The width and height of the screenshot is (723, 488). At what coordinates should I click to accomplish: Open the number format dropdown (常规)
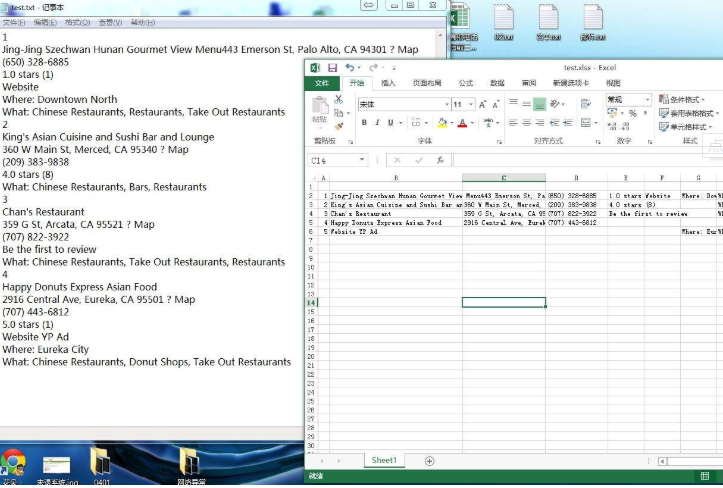pyautogui.click(x=647, y=100)
